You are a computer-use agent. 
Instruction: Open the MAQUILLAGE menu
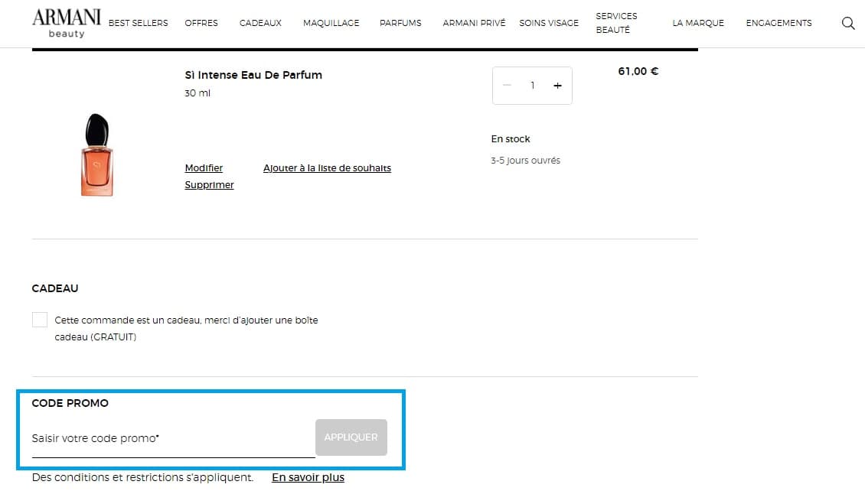point(331,23)
